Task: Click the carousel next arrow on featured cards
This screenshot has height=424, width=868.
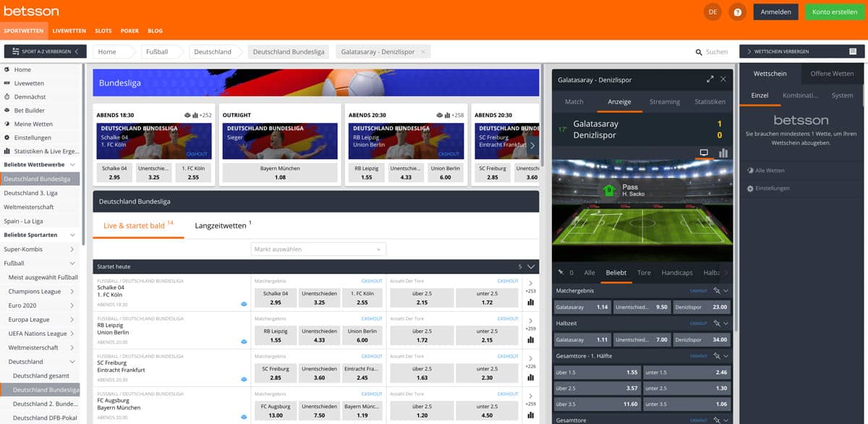Action: 533,145
